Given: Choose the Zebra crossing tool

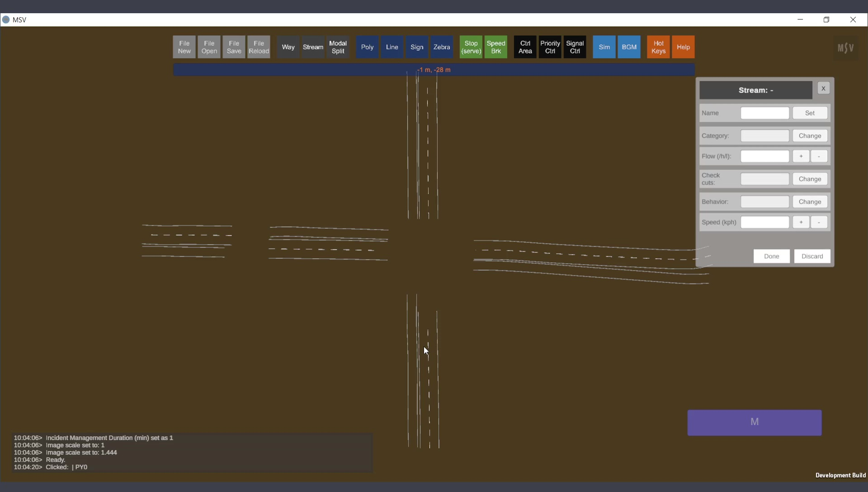Looking at the screenshot, I should coord(441,47).
